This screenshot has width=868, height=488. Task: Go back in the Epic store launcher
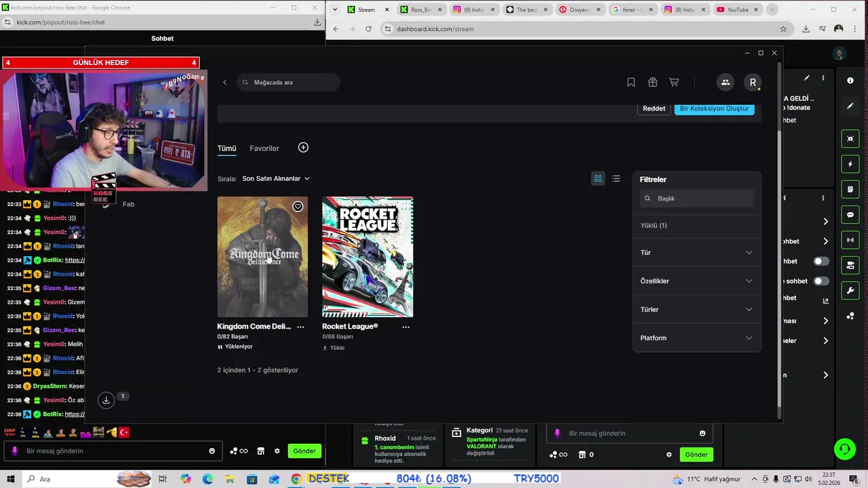[x=224, y=82]
